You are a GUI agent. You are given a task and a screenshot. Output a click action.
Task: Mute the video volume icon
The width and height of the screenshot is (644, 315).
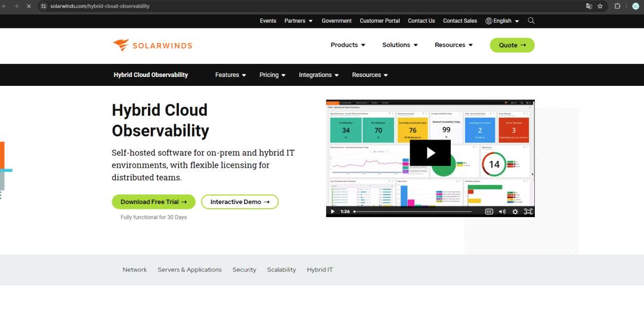[502, 212]
